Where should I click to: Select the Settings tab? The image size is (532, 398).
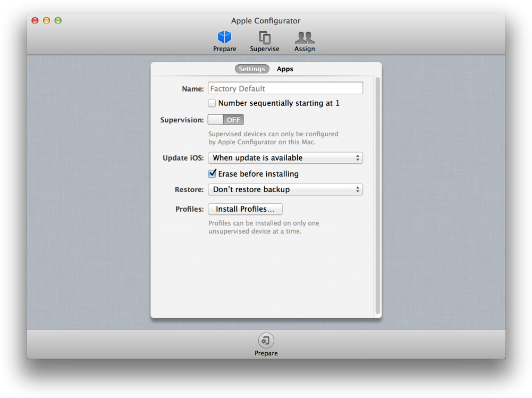251,69
